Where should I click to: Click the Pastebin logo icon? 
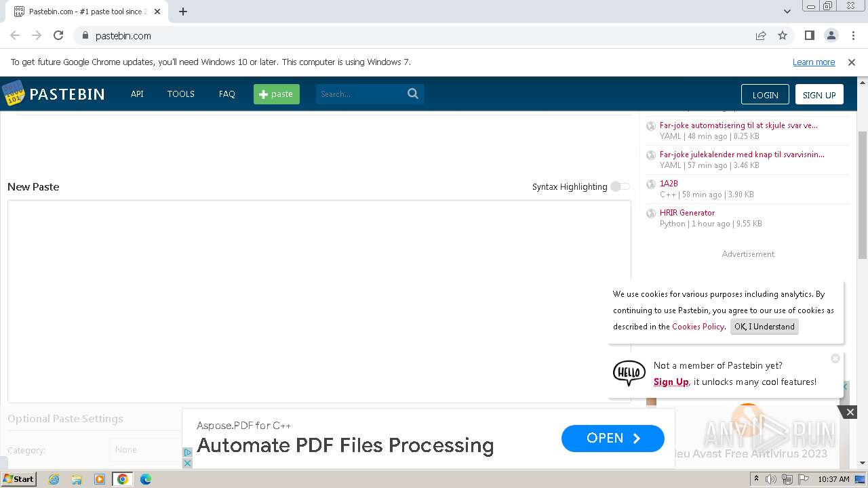[x=13, y=94]
